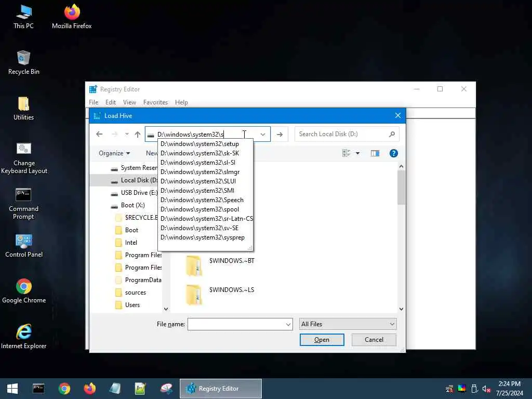Image resolution: width=532 pixels, height=399 pixels.
Task: Click Registry Editor taskbar button
Action: pyautogui.click(x=220, y=389)
